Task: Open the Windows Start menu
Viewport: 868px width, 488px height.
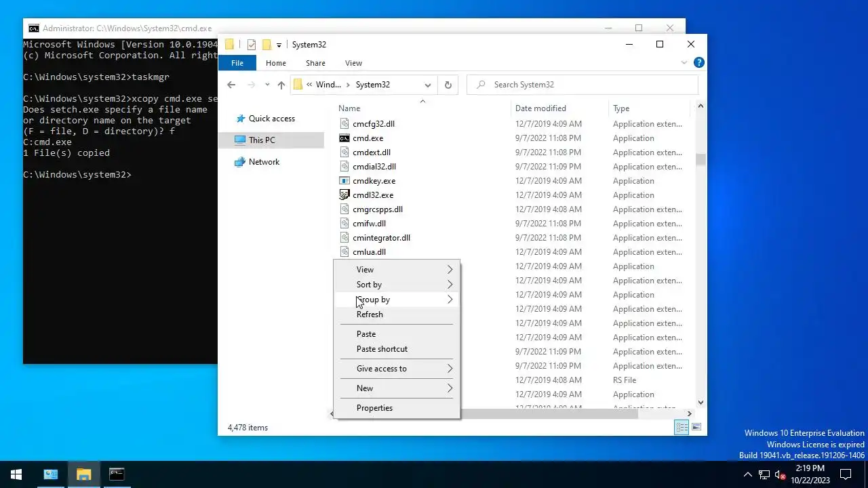Action: point(16,474)
